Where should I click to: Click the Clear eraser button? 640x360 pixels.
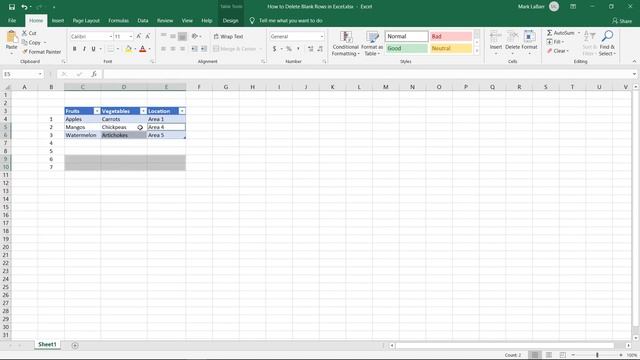pyautogui.click(x=557, y=51)
